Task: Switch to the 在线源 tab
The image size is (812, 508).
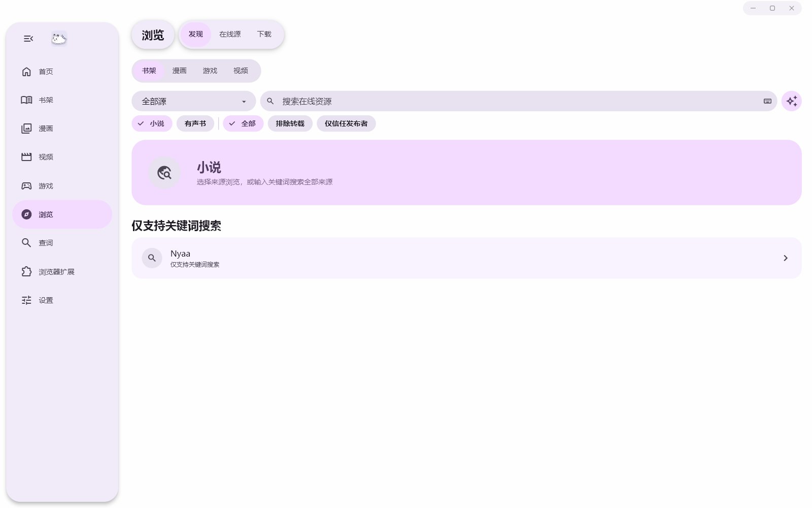Action: pyautogui.click(x=230, y=35)
